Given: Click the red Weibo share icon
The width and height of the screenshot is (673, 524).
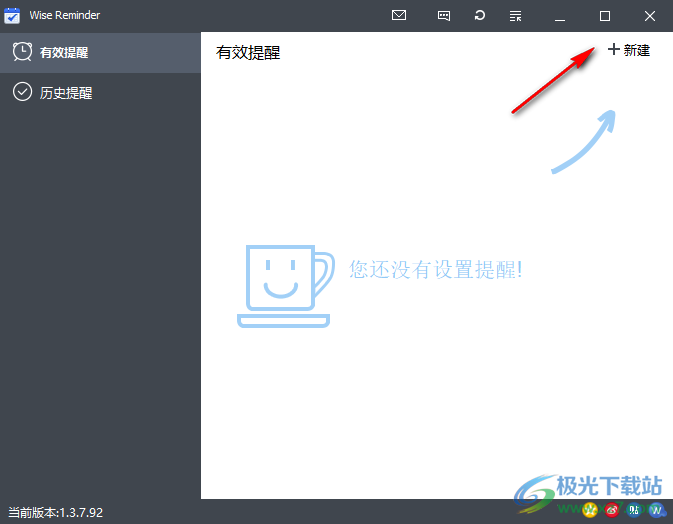Looking at the screenshot, I should [612, 511].
